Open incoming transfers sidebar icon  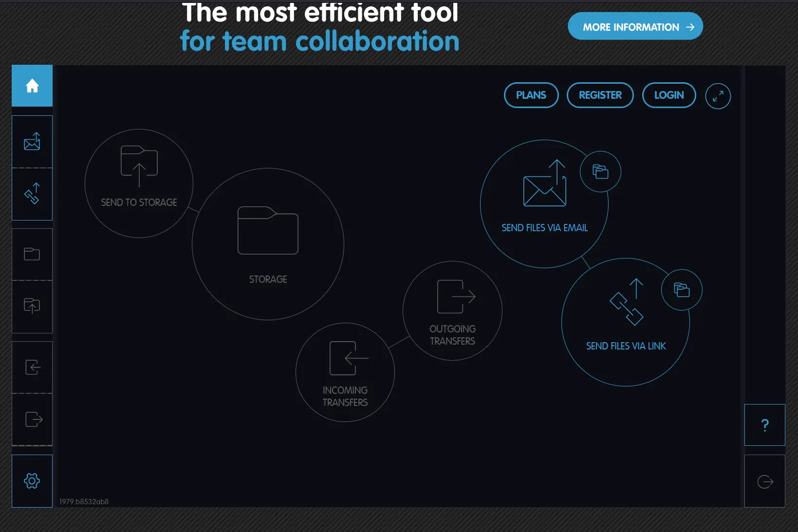pyautogui.click(x=32, y=367)
